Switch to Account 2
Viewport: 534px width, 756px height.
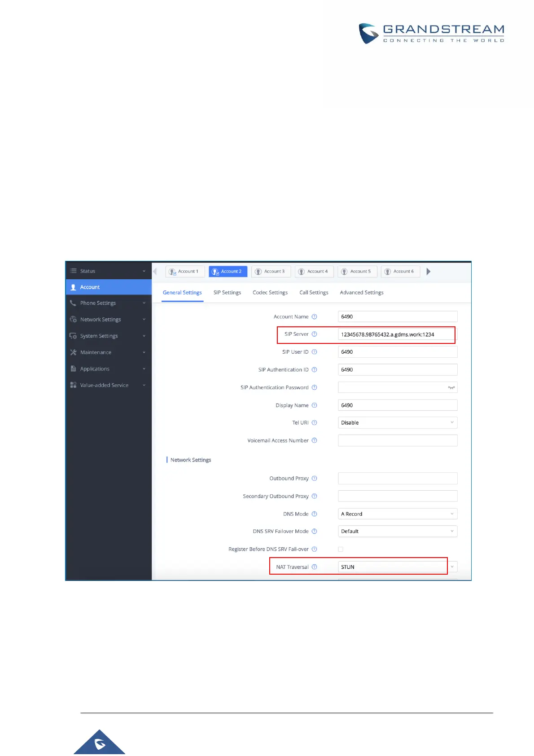(228, 272)
